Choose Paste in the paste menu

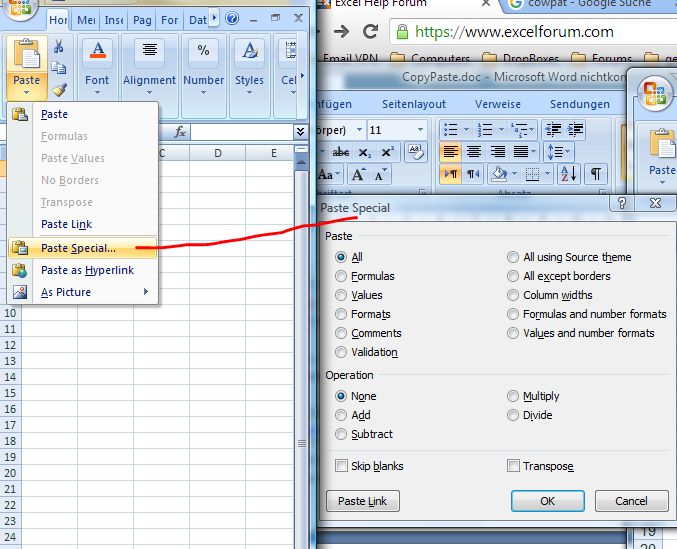[x=83, y=114]
